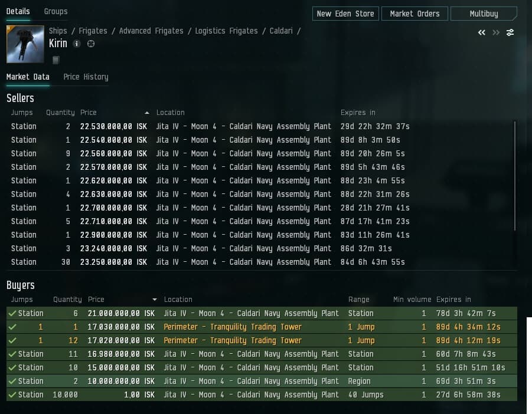Open the Price History tab

pos(86,77)
